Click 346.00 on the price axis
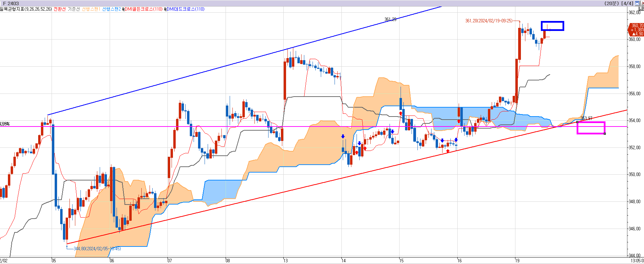The width and height of the screenshot is (644, 264). click(635, 229)
